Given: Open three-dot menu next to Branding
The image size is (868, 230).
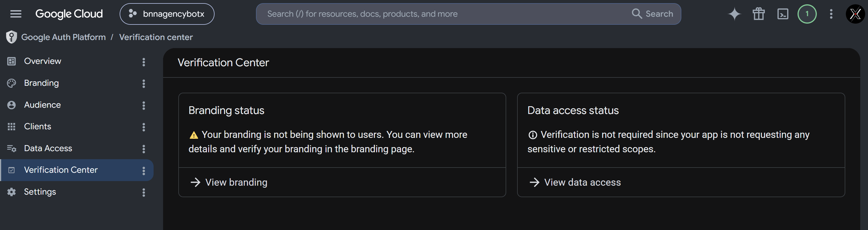Looking at the screenshot, I should coord(144,84).
